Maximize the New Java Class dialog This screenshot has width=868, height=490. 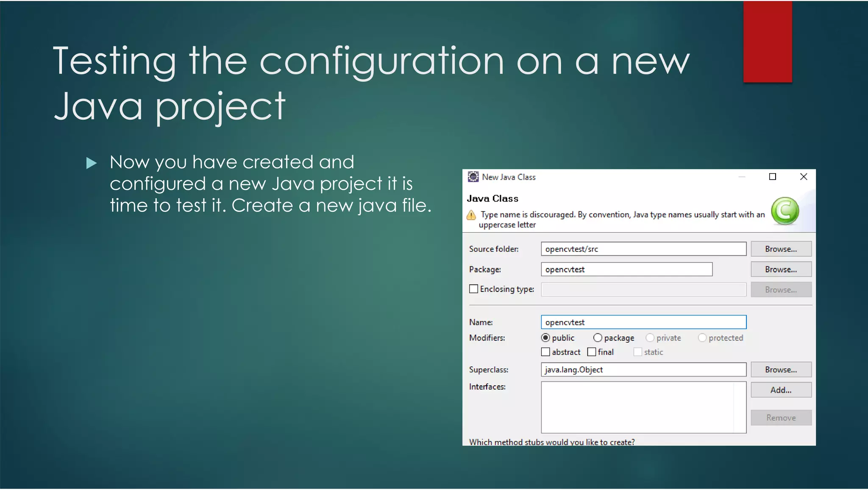click(772, 177)
